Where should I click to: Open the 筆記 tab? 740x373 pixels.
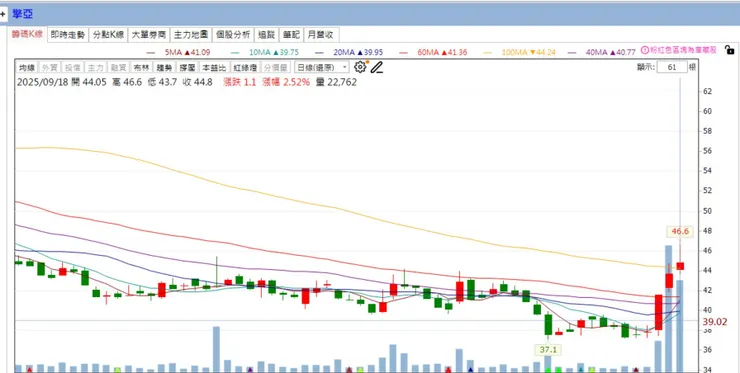pyautogui.click(x=291, y=34)
